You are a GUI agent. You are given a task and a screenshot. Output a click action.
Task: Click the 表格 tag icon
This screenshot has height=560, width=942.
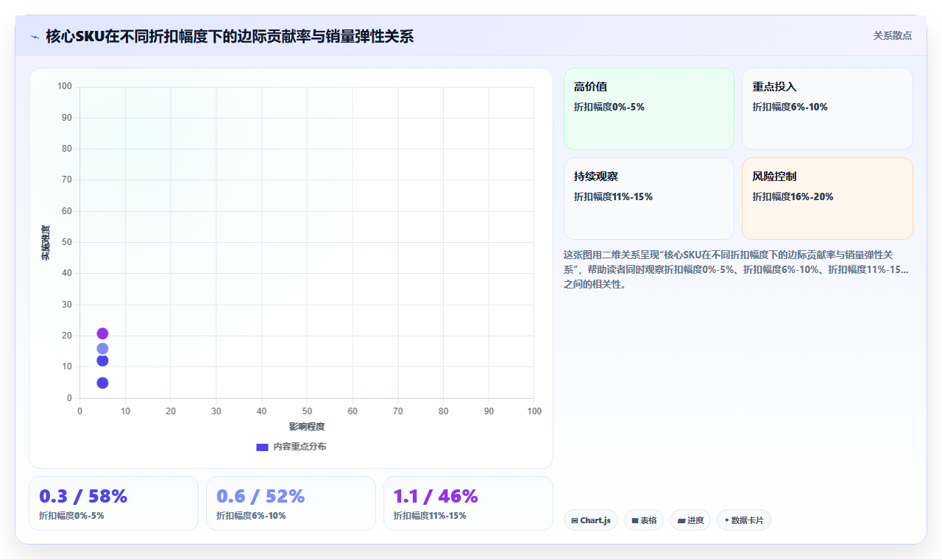pyautogui.click(x=635, y=520)
